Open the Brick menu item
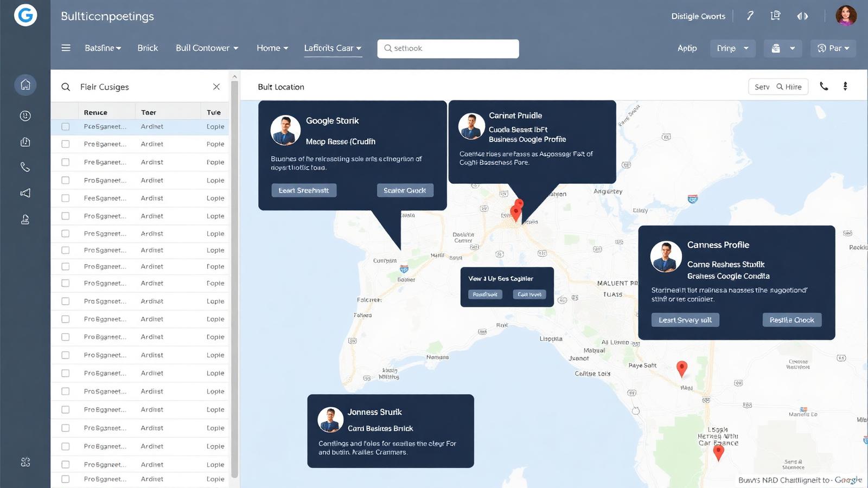 click(148, 48)
